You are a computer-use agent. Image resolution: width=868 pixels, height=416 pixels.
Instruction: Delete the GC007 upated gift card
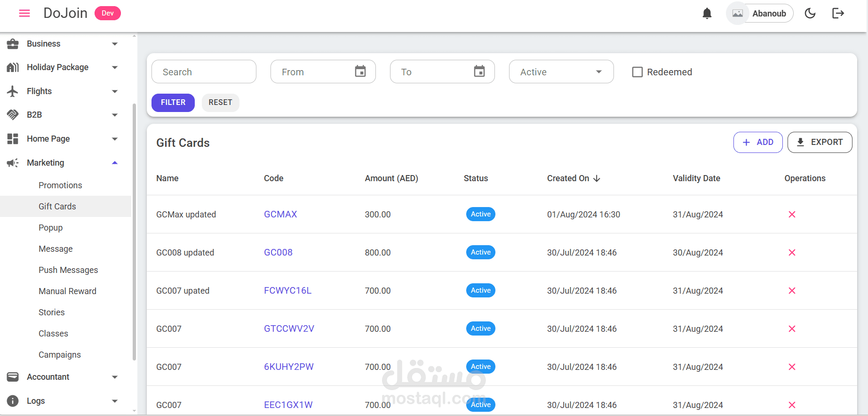[x=792, y=291]
